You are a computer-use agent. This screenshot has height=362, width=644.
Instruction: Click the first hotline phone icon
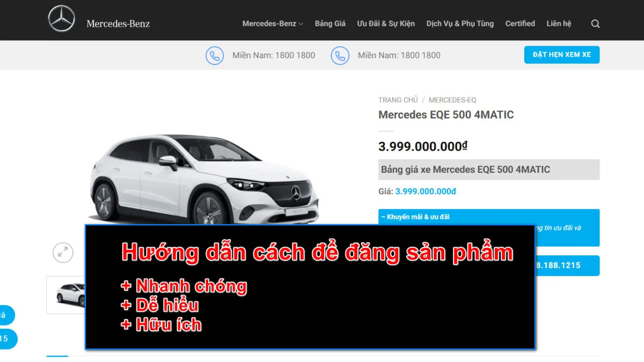click(215, 55)
